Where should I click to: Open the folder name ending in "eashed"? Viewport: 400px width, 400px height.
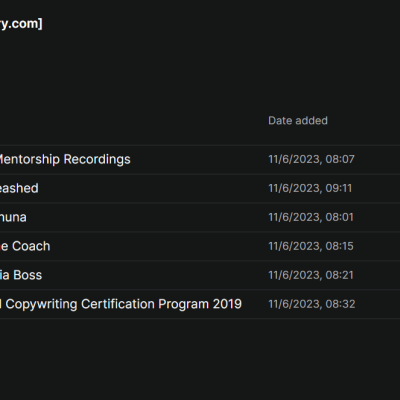(x=19, y=188)
